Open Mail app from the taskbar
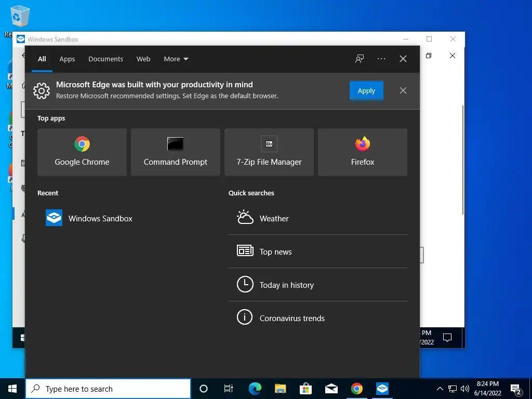Viewport: 532px width, 399px height. [331, 389]
